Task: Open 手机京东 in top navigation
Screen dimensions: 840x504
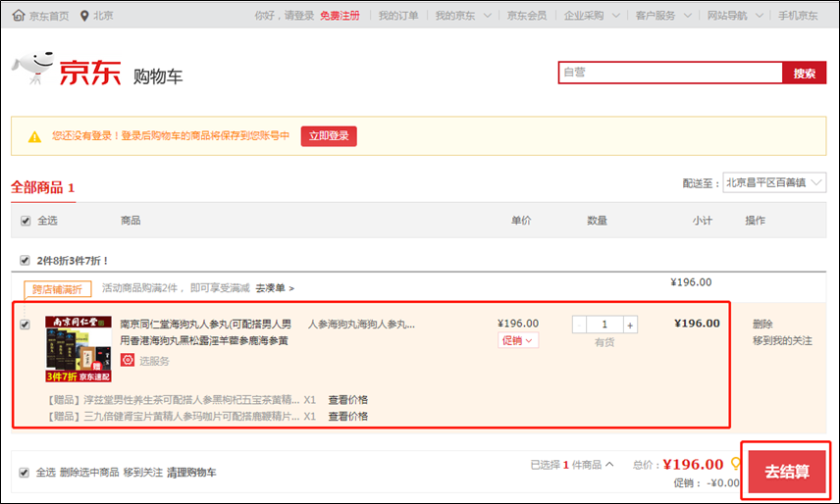Action: [798, 16]
